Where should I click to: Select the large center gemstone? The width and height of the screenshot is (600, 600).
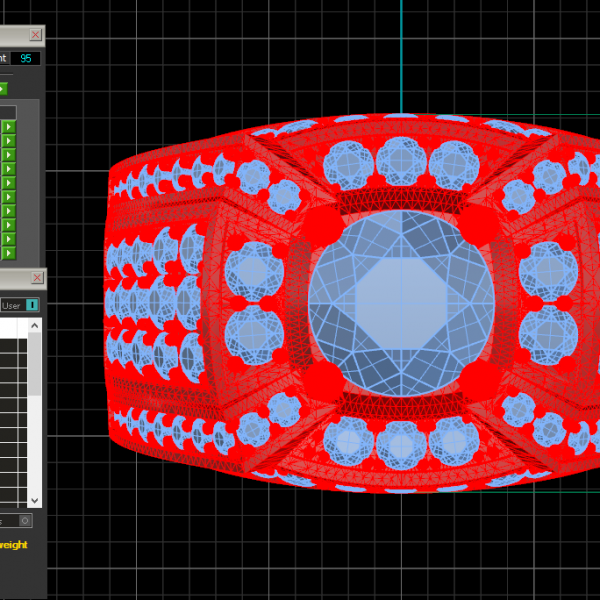(x=401, y=301)
